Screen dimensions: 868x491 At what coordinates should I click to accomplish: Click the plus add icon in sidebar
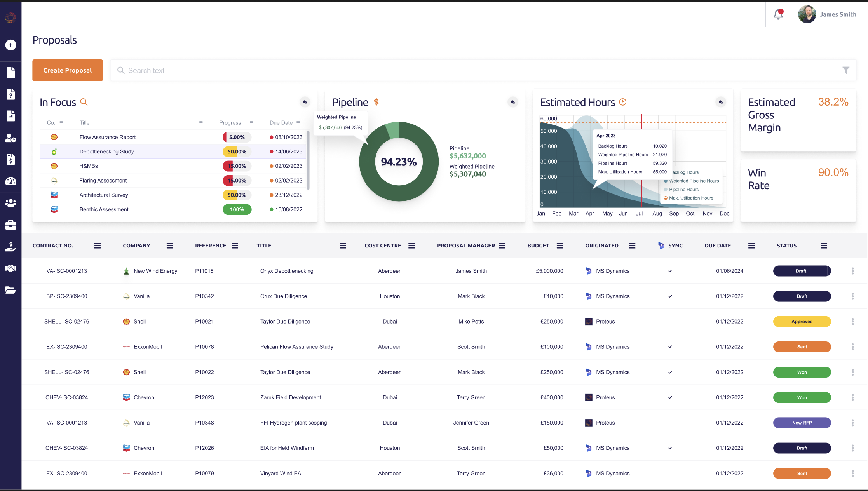10,45
